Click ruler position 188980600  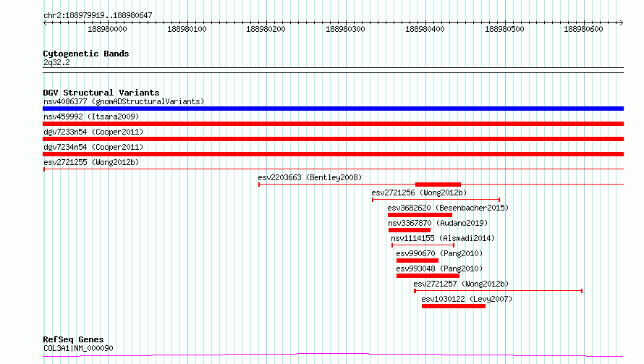(x=584, y=29)
